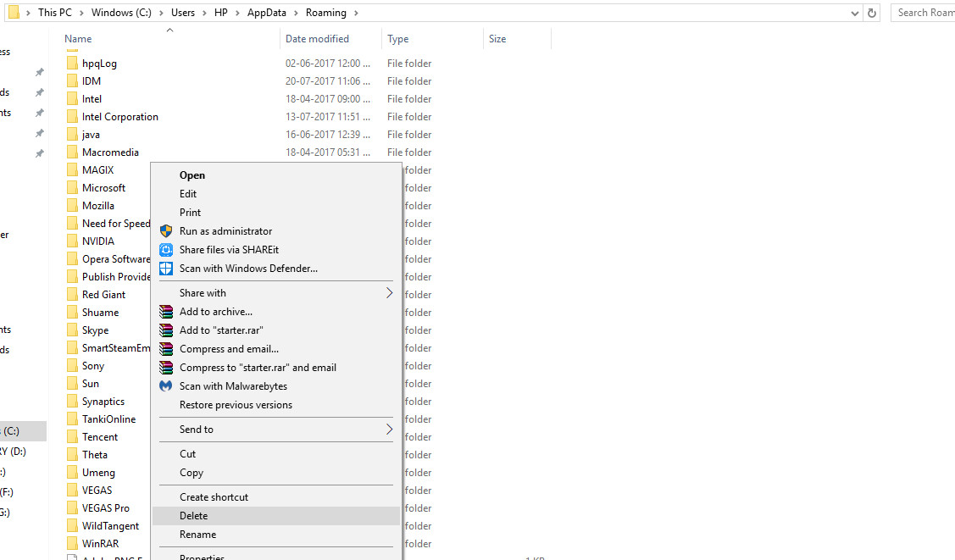Select the VEGAS Pro folder icon
This screenshot has height=560, width=955.
pos(72,507)
